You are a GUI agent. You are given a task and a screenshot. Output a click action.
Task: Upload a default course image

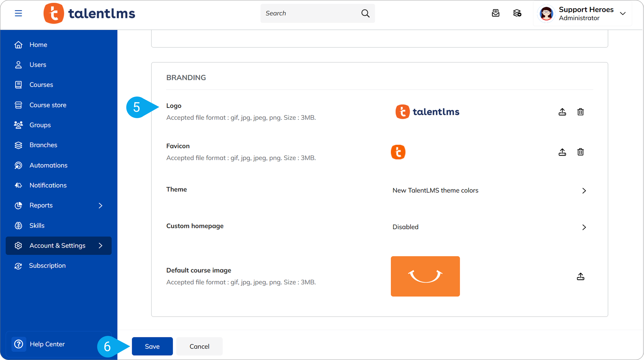point(580,277)
